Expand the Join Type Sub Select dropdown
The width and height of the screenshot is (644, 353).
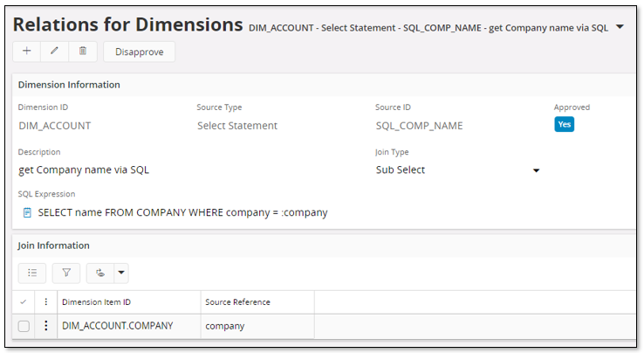[537, 170]
